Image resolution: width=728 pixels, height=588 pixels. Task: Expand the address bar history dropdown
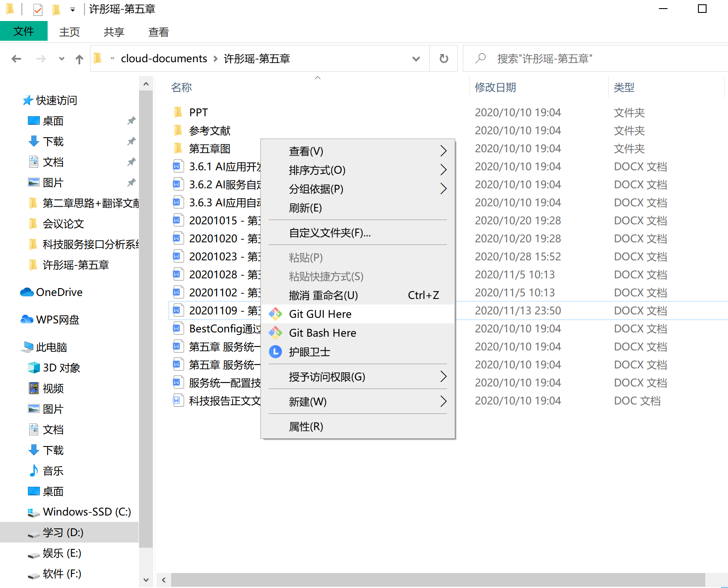click(x=416, y=59)
